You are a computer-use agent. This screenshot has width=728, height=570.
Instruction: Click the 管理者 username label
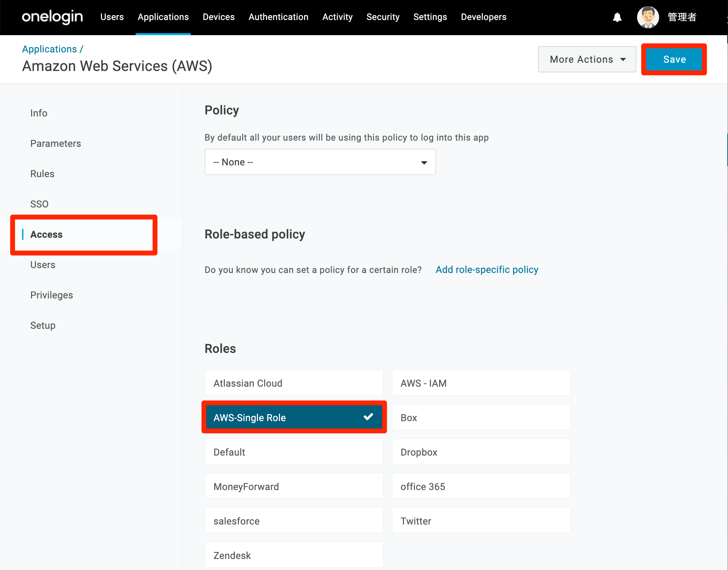point(682,17)
